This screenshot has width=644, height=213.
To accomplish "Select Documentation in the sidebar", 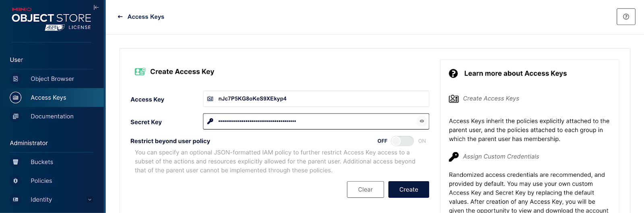I will [52, 116].
